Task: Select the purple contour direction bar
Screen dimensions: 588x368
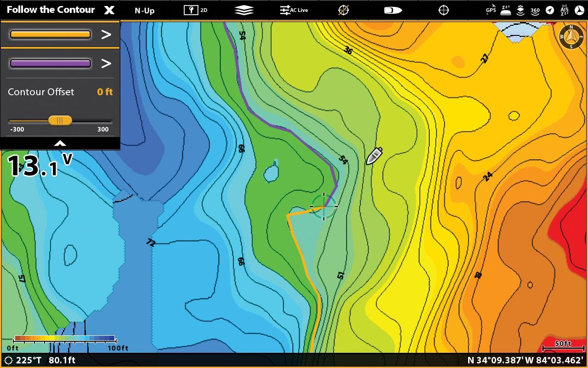Action: click(50, 63)
